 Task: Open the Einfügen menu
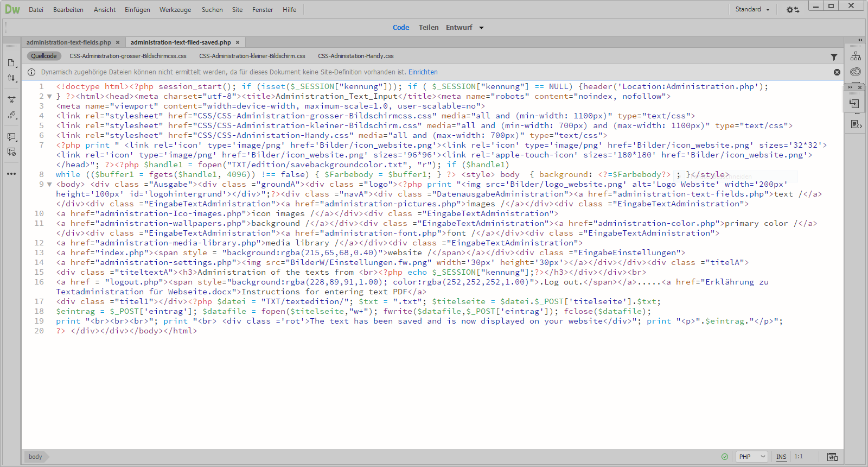(x=137, y=10)
